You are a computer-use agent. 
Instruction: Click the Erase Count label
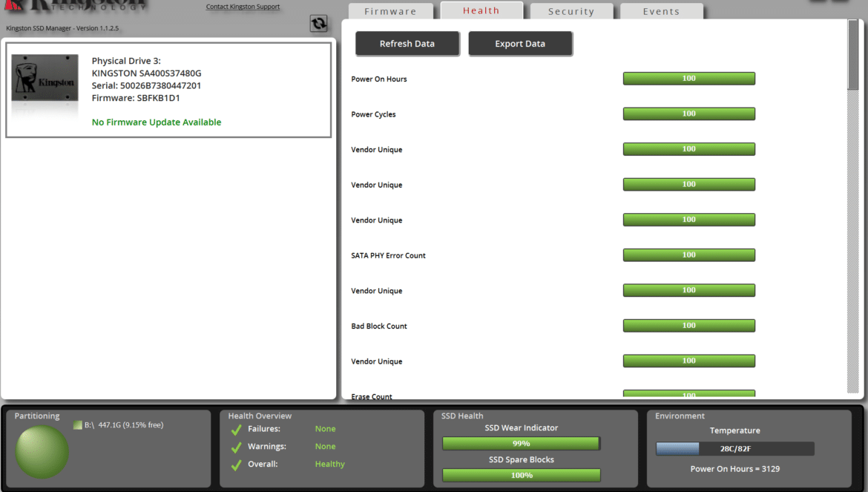click(372, 396)
